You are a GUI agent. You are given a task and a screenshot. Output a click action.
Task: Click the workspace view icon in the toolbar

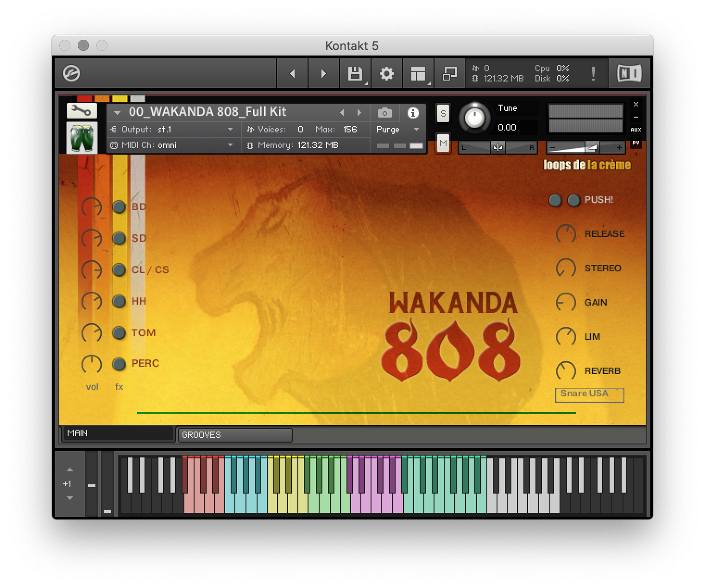point(418,73)
